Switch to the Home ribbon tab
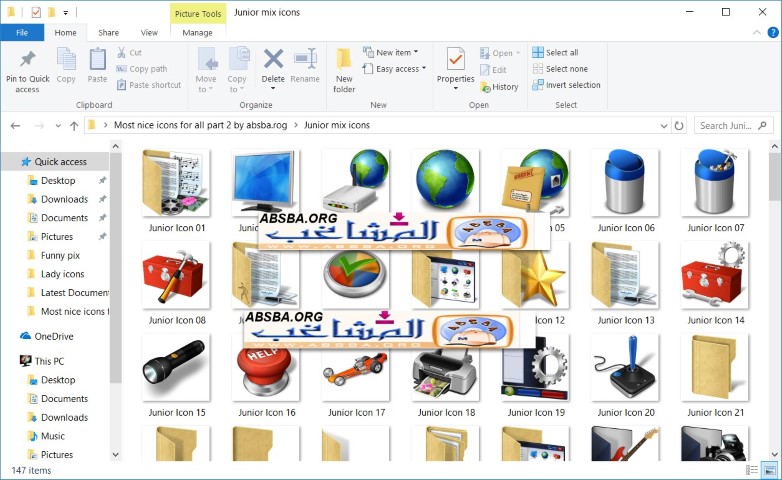The image size is (782, 480). point(65,32)
